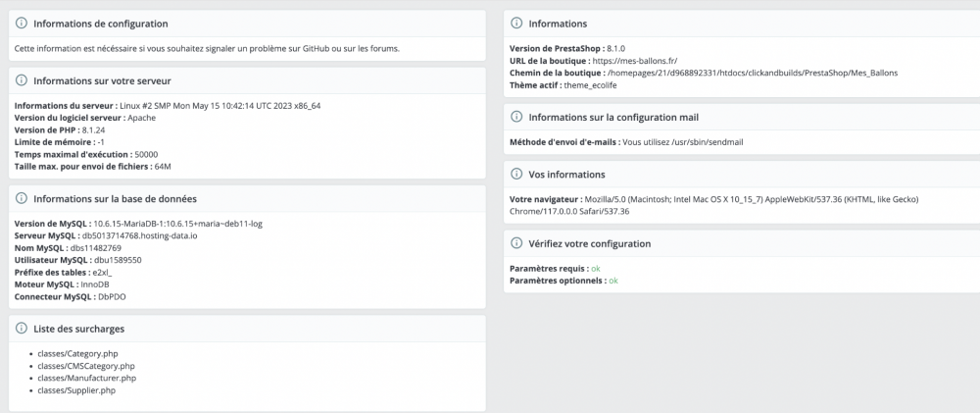Viewport: 980px width, 413px height.
Task: Click the classes/Category.php override entry
Action: (x=77, y=353)
